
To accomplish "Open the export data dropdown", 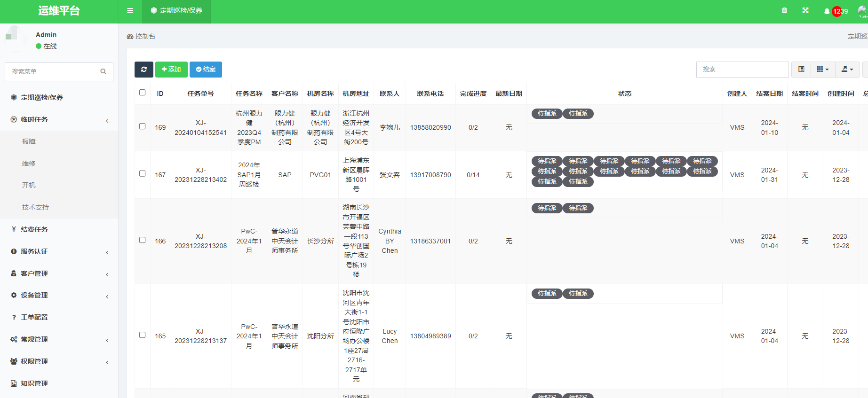I will coord(847,69).
